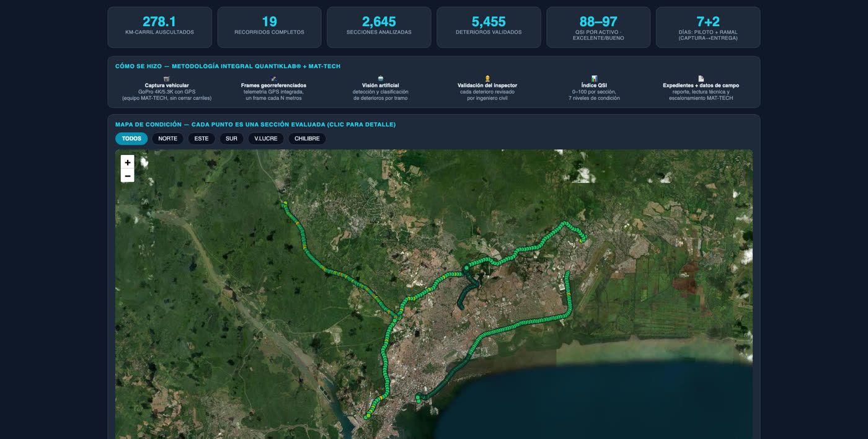This screenshot has width=868, height=439.
Task: Click the 'por ingeniero civil' text
Action: [x=487, y=98]
